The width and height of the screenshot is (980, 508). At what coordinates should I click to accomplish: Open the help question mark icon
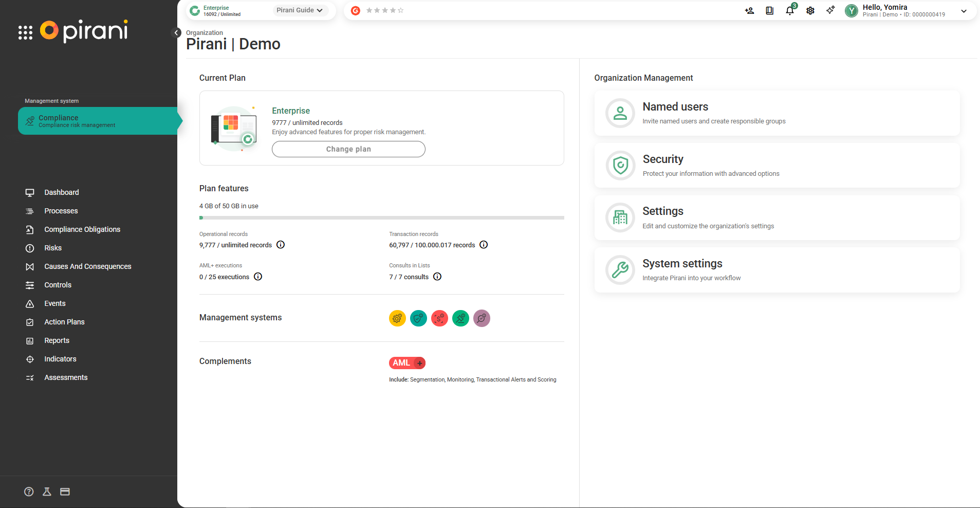pos(29,492)
